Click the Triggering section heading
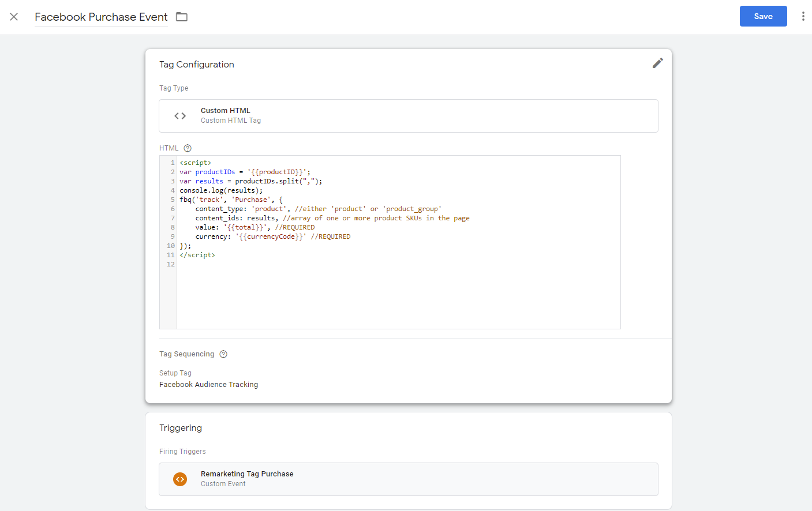 tap(181, 428)
